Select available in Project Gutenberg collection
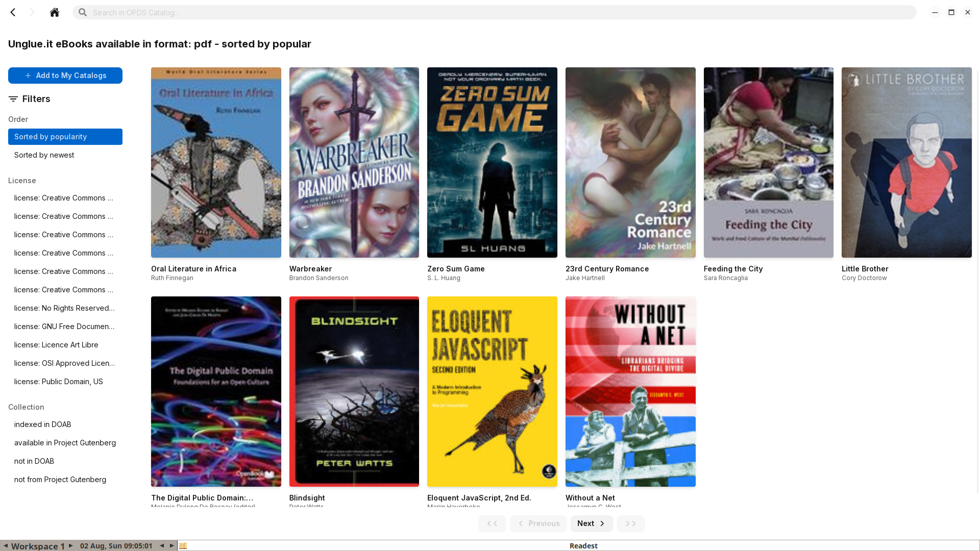The width and height of the screenshot is (980, 551). (x=65, y=443)
